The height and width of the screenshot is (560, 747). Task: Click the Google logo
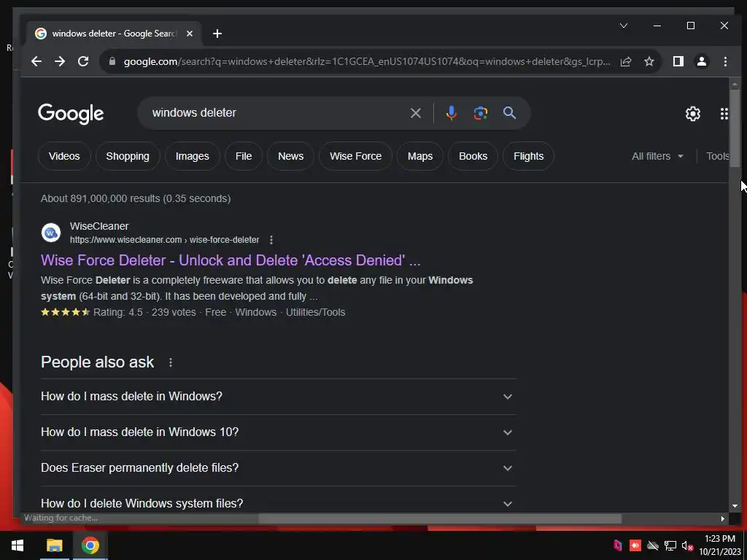[71, 114]
